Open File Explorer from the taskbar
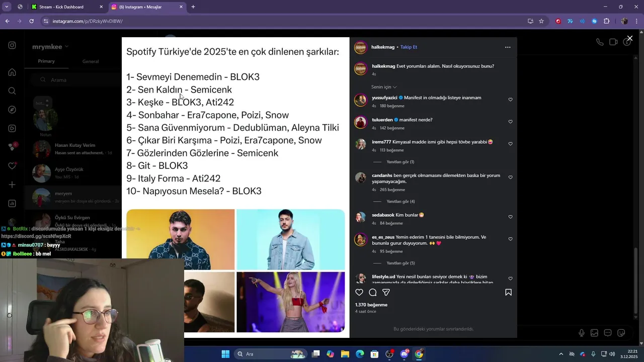The height and width of the screenshot is (362, 644). tap(345, 354)
